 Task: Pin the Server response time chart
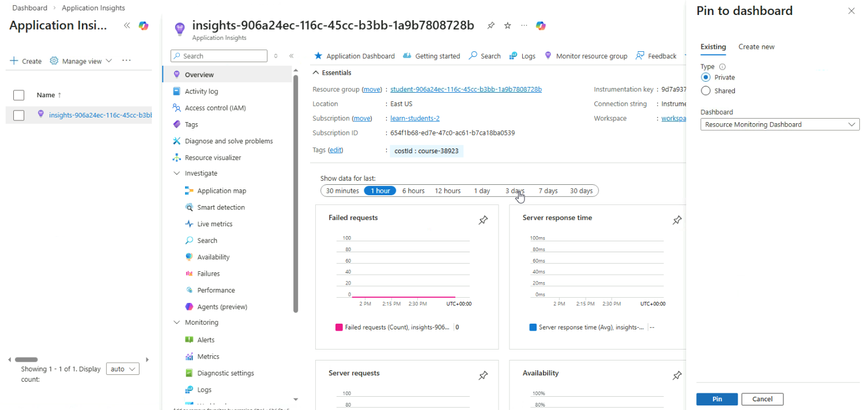click(x=677, y=220)
